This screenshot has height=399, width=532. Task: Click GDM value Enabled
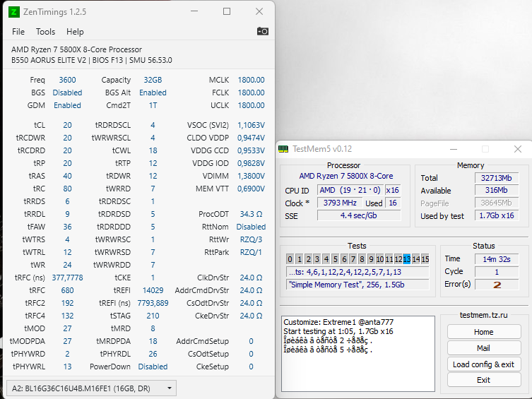click(68, 105)
